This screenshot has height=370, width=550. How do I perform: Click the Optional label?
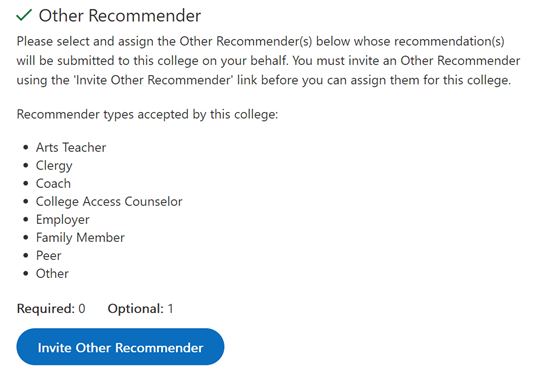[136, 309]
